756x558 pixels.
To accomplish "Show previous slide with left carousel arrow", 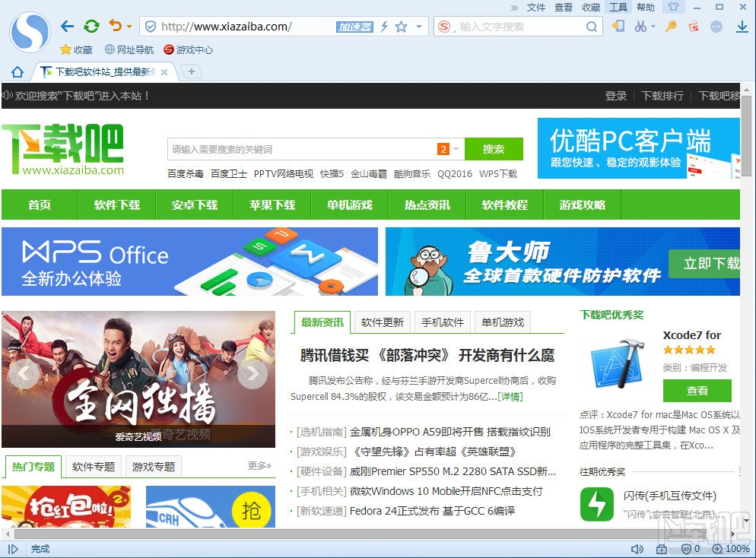I will (x=24, y=373).
